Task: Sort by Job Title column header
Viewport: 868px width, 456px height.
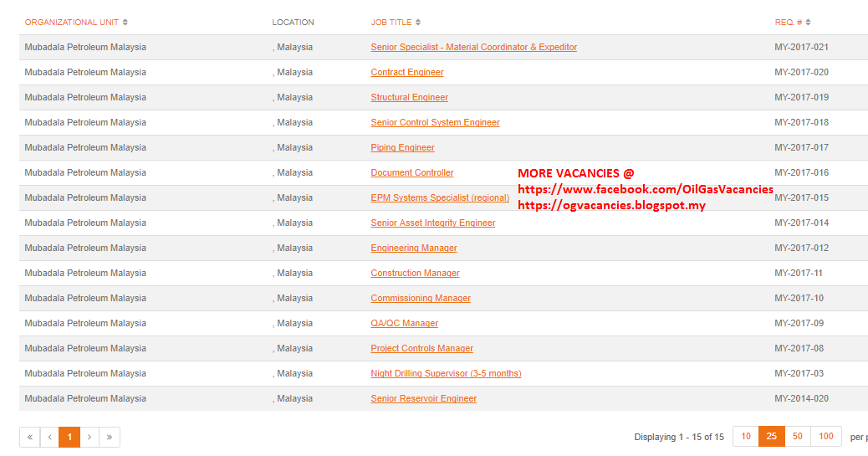Action: pyautogui.click(x=396, y=22)
